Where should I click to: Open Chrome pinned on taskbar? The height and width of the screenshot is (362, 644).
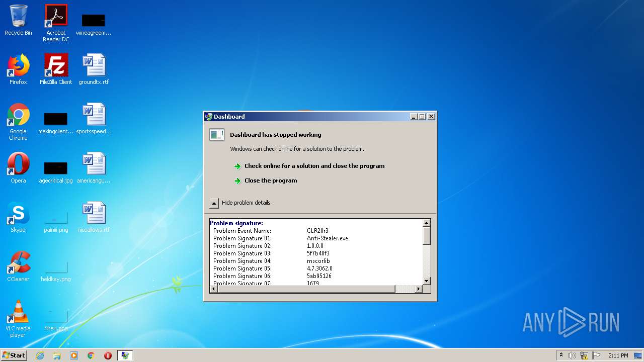(x=91, y=355)
